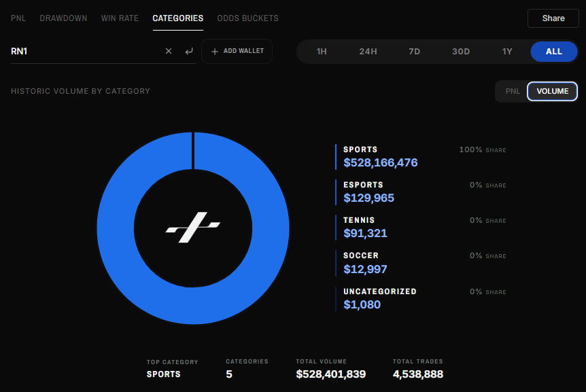
Task: Select the Sports category legend label
Action: click(x=360, y=149)
